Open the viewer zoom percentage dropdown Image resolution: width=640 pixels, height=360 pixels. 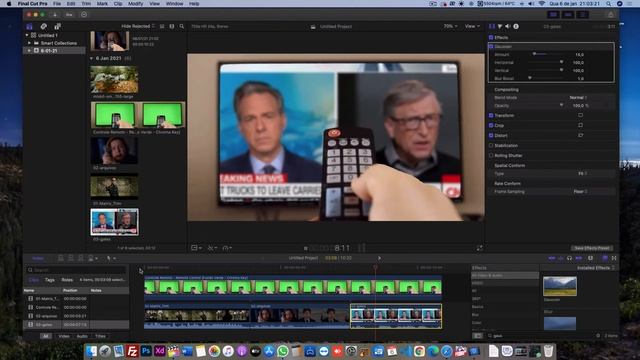(x=450, y=26)
